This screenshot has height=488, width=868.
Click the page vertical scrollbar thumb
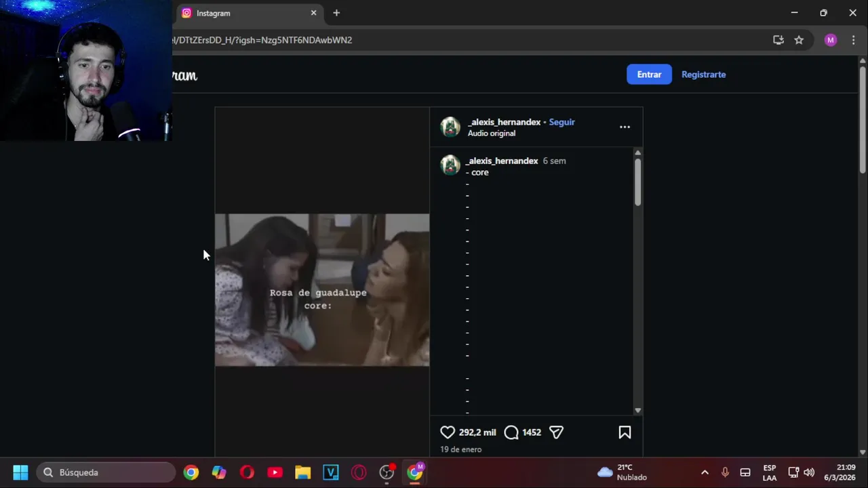pyautogui.click(x=863, y=119)
